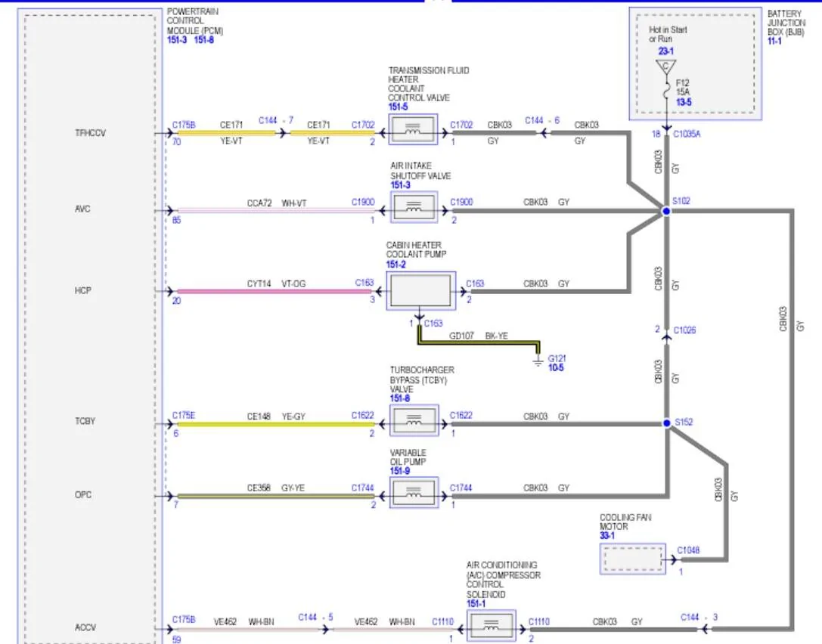This screenshot has height=644, width=822.
Task: Click the air intake shutoff valve solenoid symbol
Action: point(414,208)
